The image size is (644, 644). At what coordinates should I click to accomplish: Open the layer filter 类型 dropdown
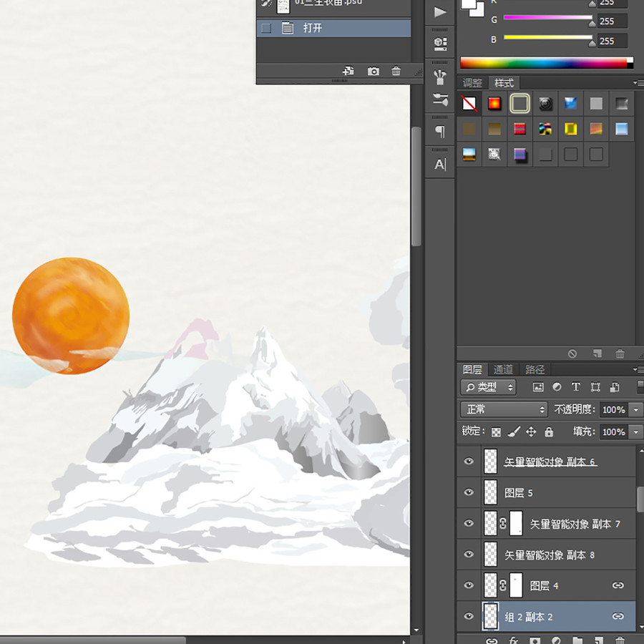point(488,387)
